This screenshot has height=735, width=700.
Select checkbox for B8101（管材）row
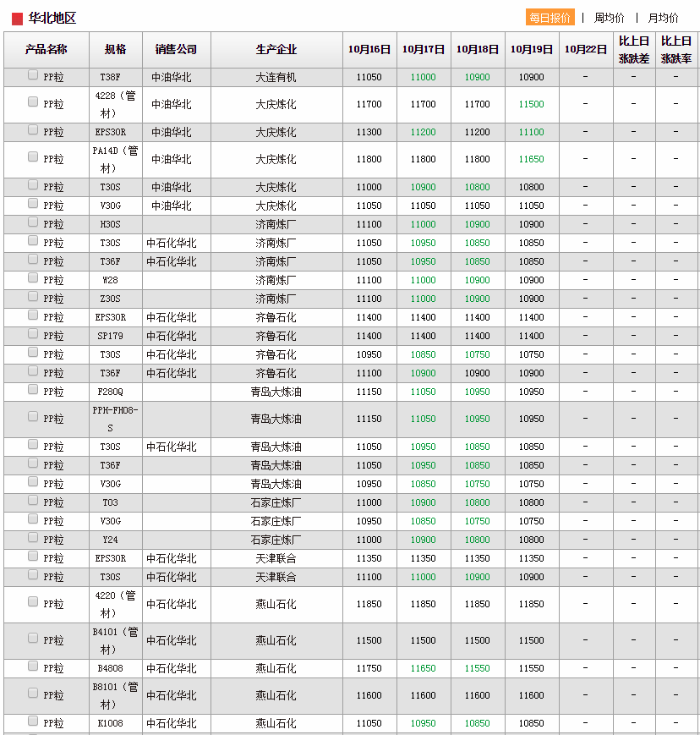tap(33, 693)
